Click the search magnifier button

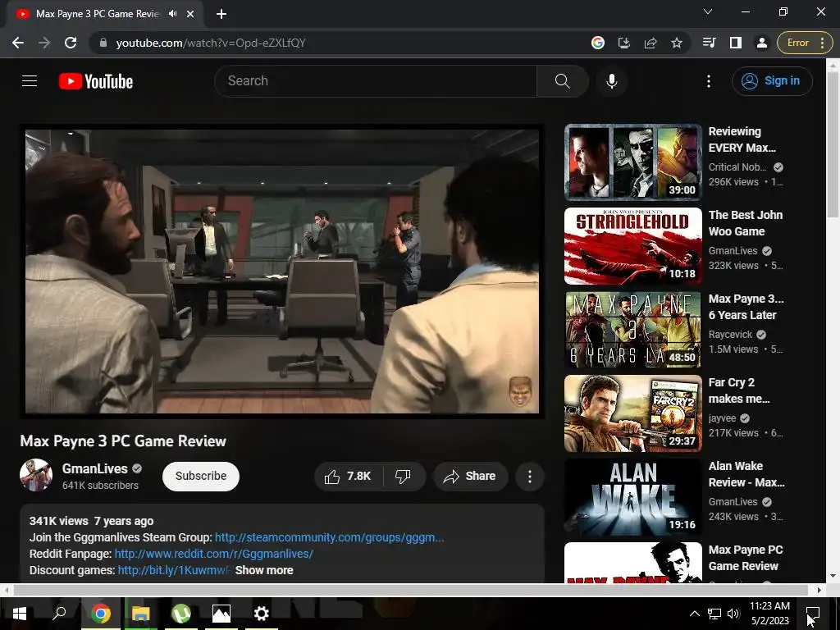[562, 81]
